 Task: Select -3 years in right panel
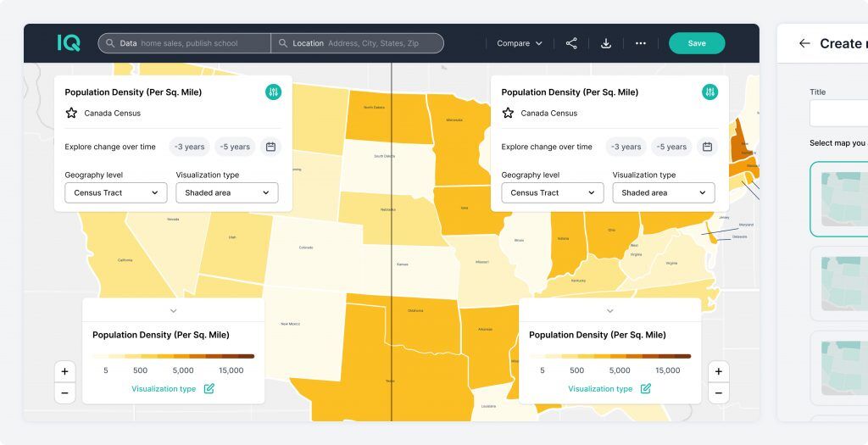626,147
